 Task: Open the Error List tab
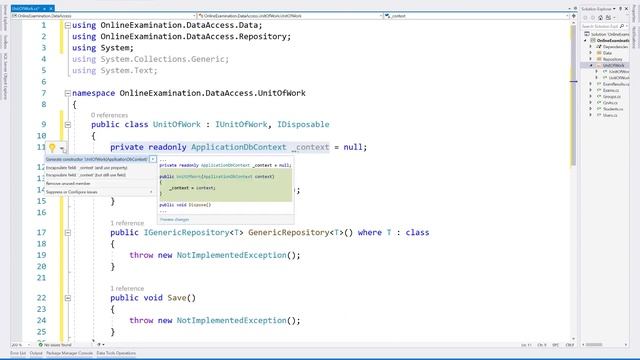point(18,353)
